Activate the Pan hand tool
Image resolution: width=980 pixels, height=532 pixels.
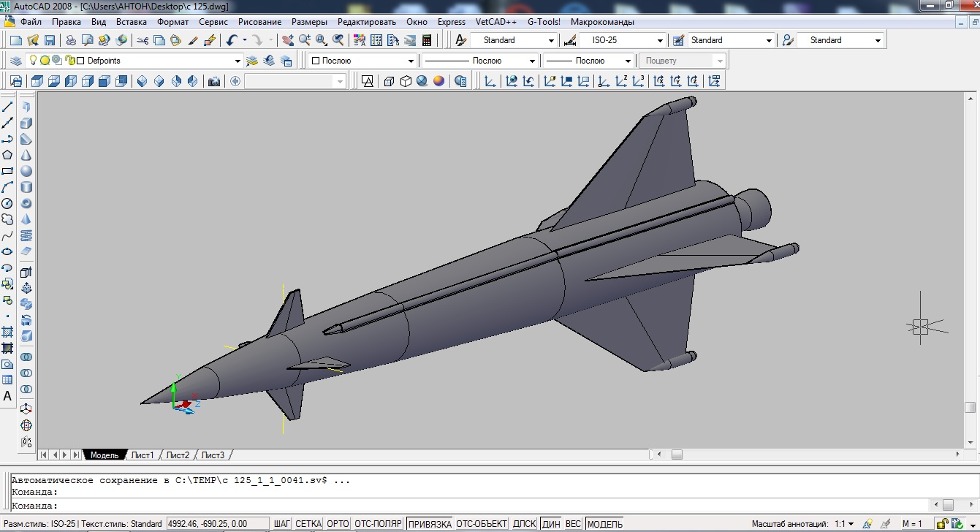[288, 40]
